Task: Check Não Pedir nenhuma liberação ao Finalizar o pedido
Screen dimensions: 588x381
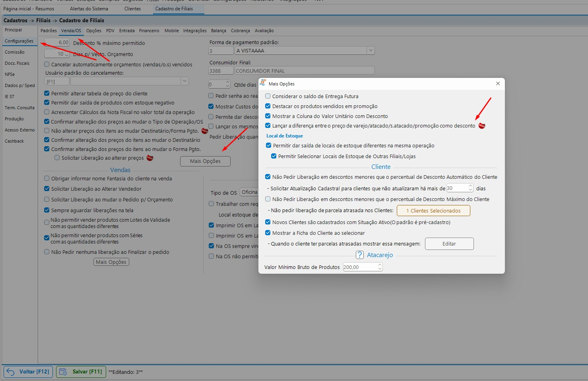Action: coord(47,252)
